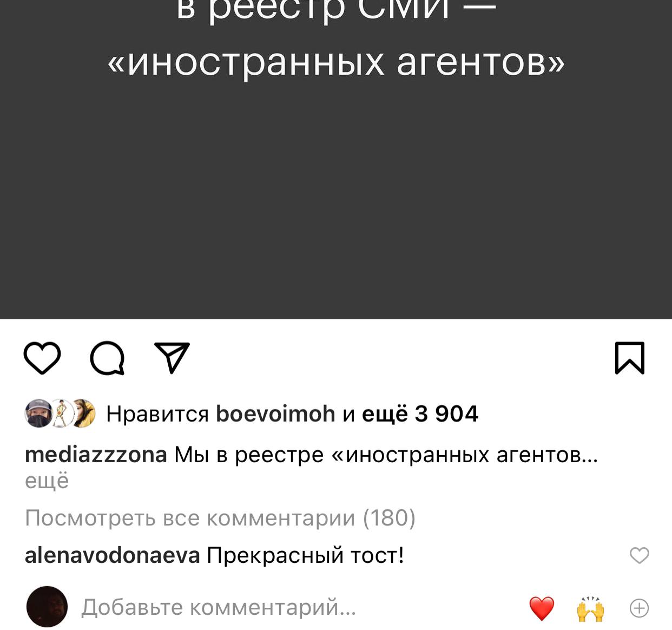672x630 pixels.
Task: Tap the first liker avatar with the cap
Action: point(38,414)
